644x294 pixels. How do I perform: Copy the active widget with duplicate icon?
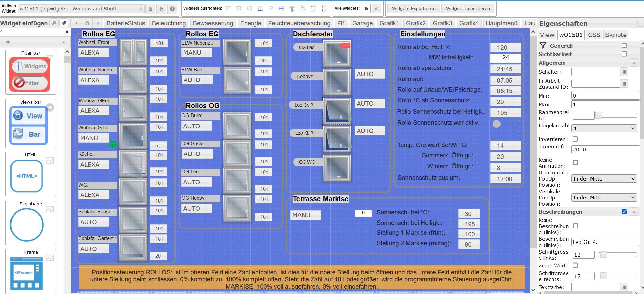pyautogui.click(x=161, y=9)
